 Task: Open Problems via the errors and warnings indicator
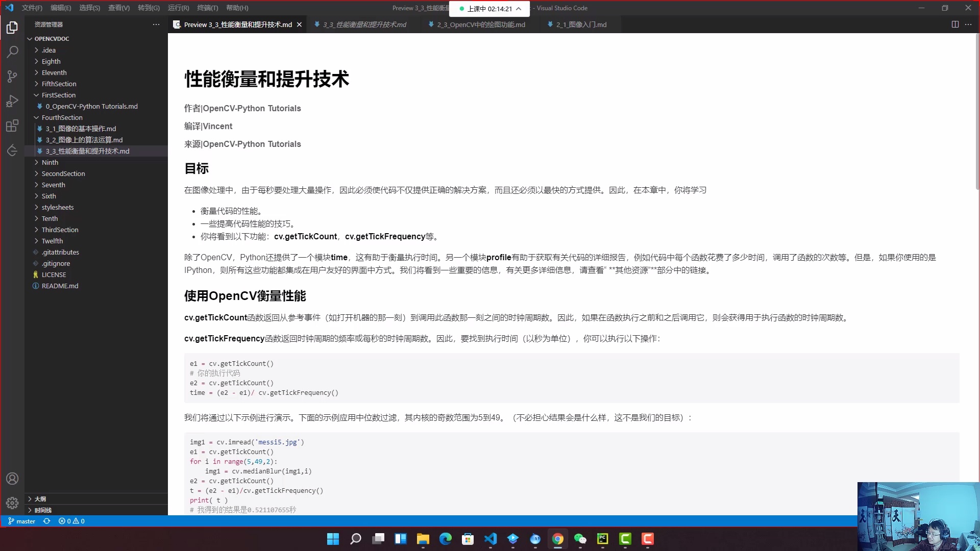(x=71, y=521)
